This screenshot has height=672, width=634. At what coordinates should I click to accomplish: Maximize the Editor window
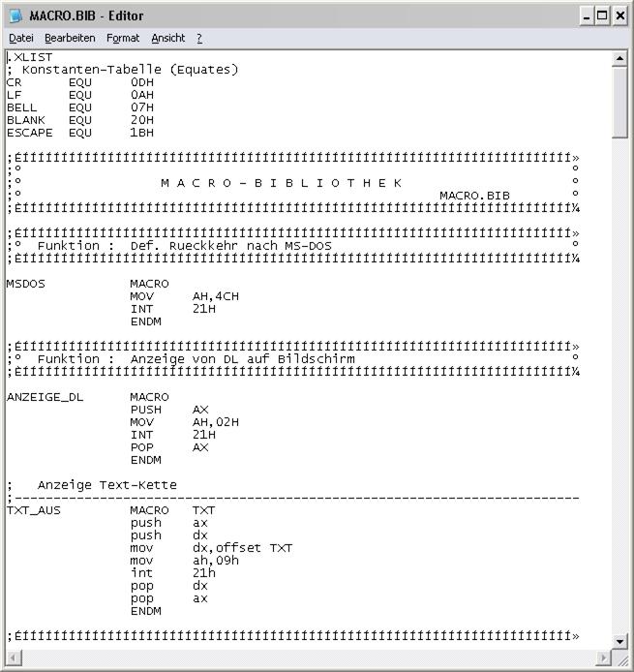[x=603, y=15]
